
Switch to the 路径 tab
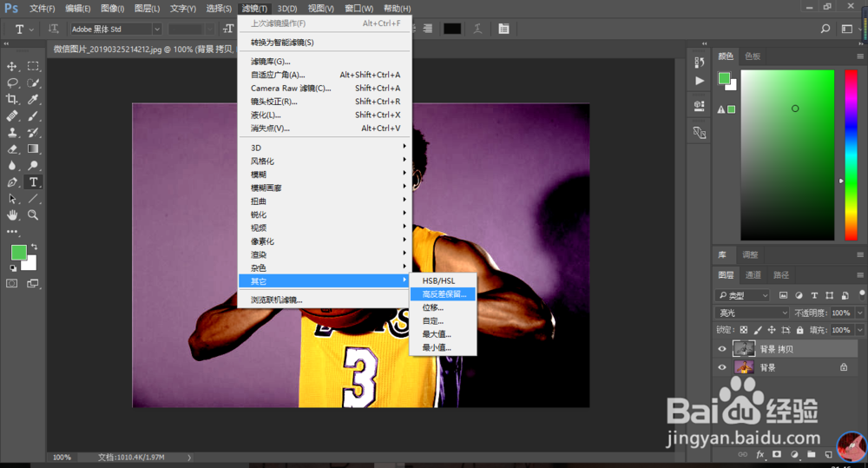tap(781, 274)
